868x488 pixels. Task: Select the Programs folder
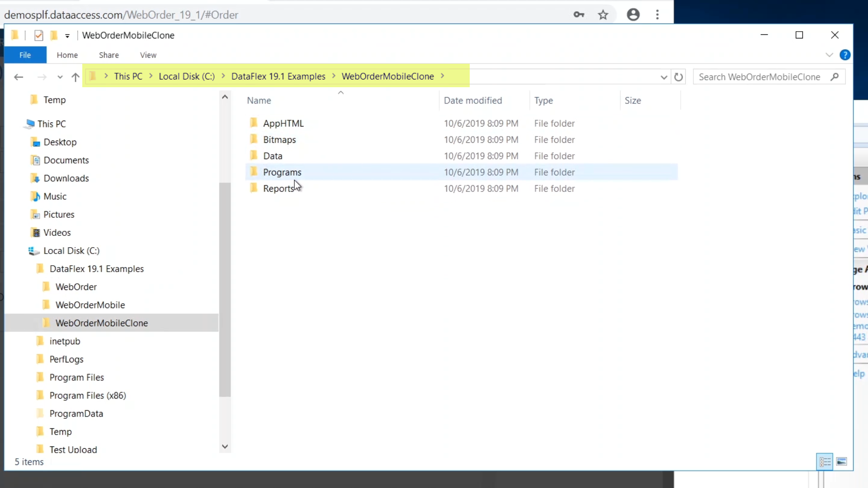(282, 172)
